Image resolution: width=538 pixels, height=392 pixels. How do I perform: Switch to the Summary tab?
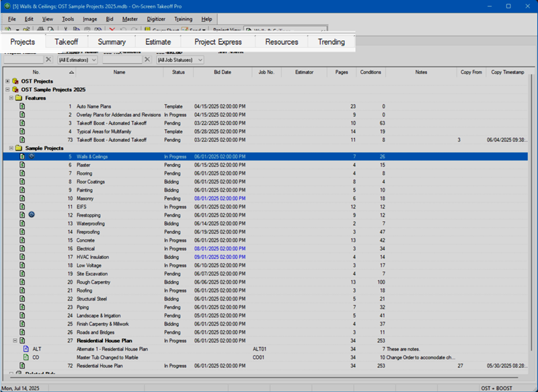[x=112, y=42]
